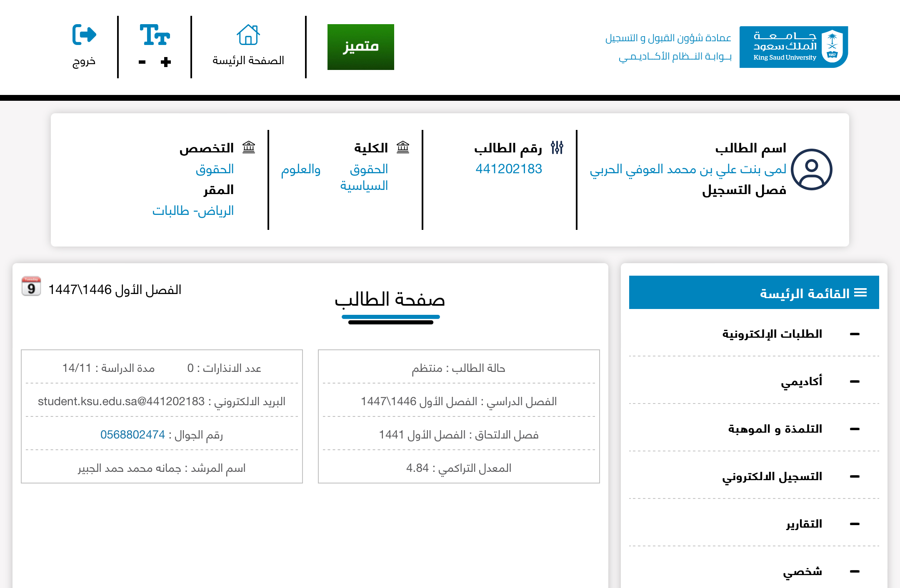Click الحقوق value under التخصص
The width and height of the screenshot is (900, 588).
click(x=215, y=169)
